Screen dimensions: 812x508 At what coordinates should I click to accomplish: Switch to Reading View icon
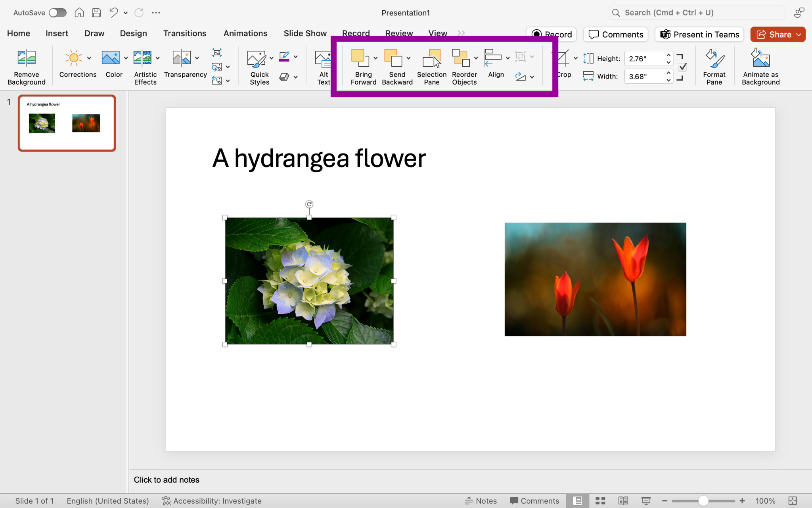point(623,501)
